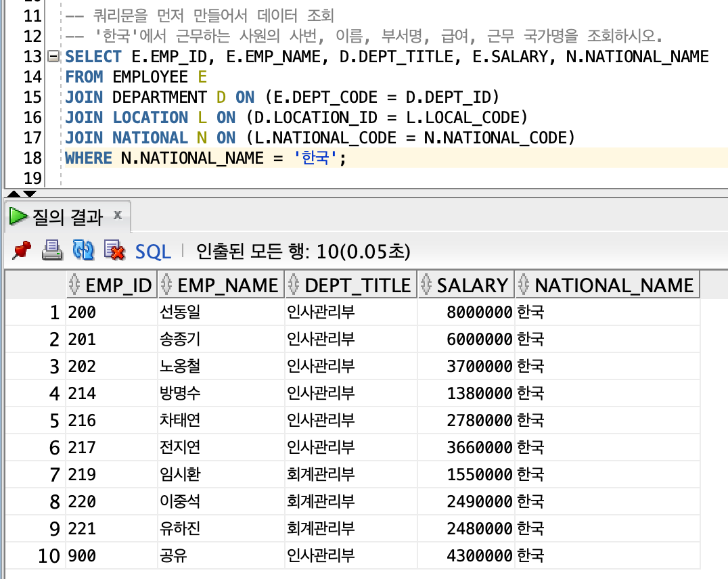Click DEPARTMENT in the JOIN on line 15

(x=159, y=97)
